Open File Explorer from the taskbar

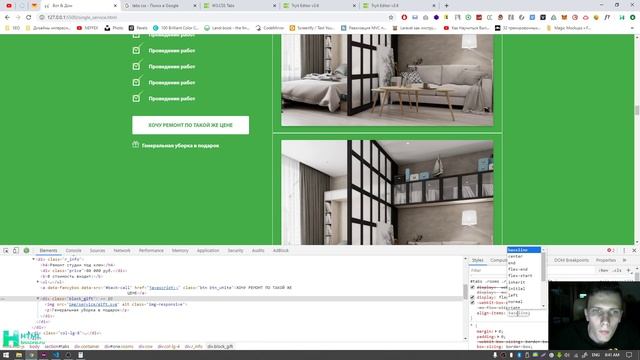[x=19, y=355]
